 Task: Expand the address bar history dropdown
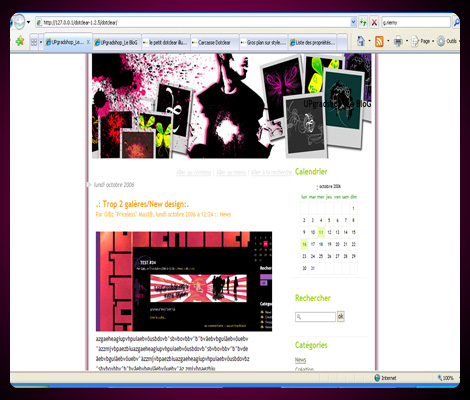point(354,23)
